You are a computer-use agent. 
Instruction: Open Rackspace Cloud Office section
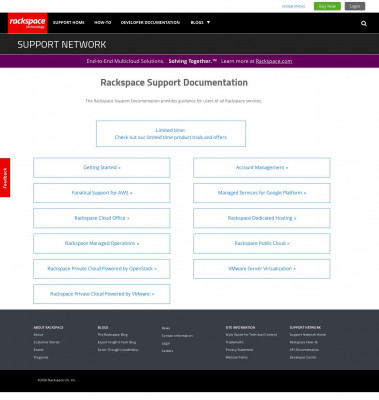(102, 218)
